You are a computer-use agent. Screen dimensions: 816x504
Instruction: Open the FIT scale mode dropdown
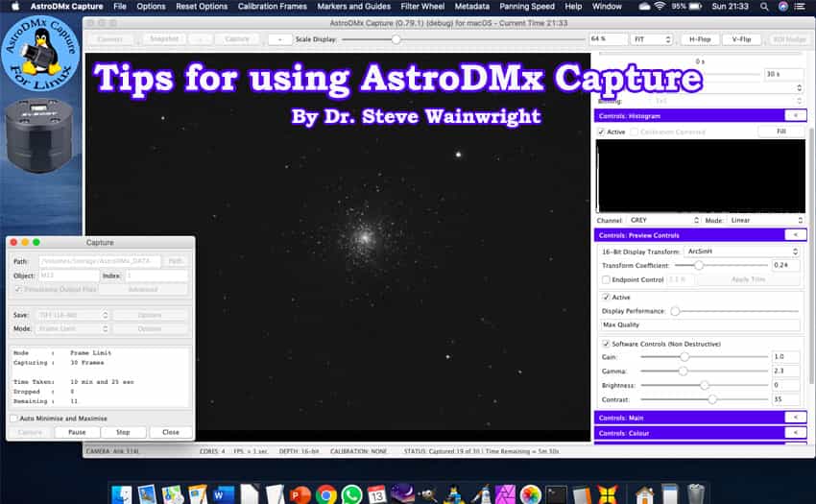[652, 39]
